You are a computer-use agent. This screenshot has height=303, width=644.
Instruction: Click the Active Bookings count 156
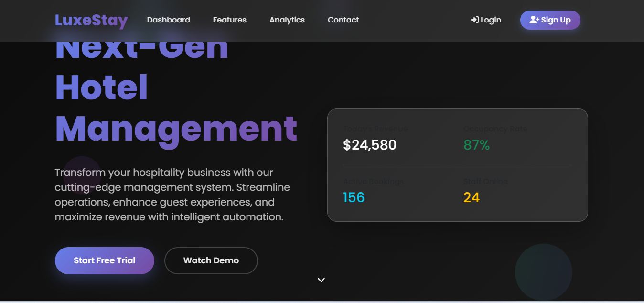coord(354,197)
